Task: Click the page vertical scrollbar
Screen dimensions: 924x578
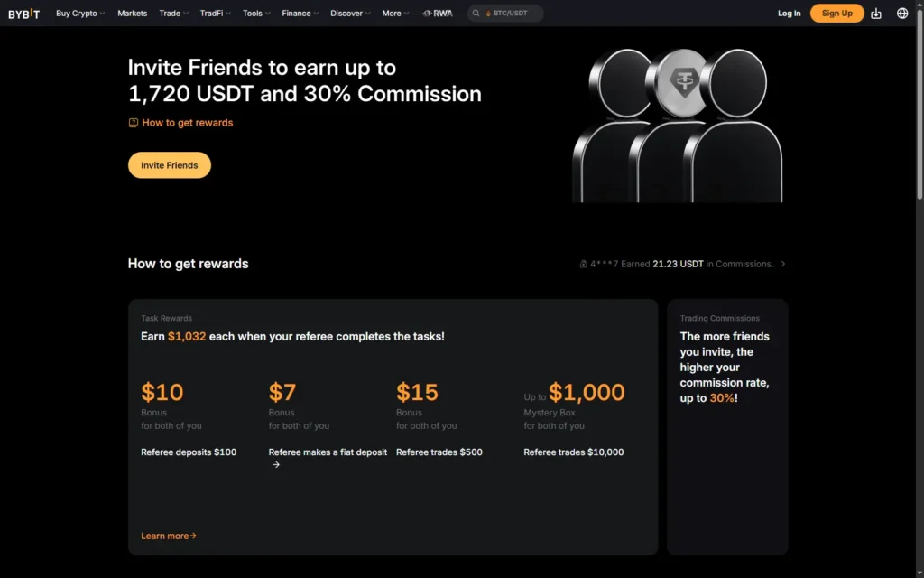Action: [919, 289]
